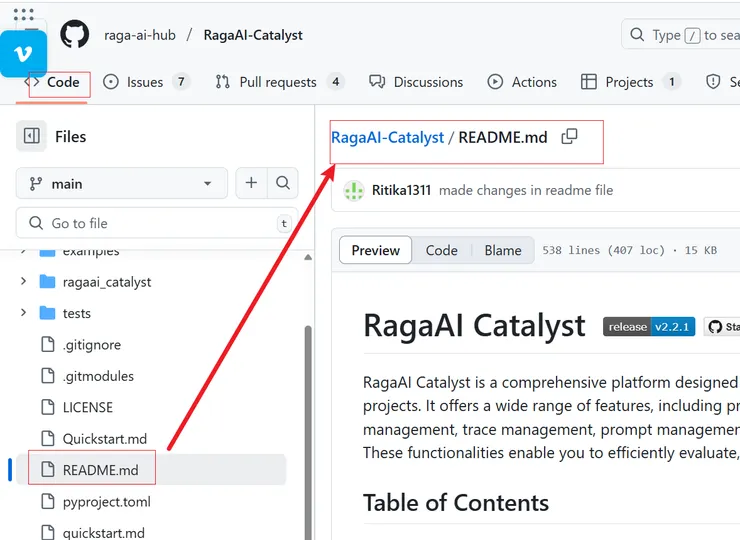Select the Preview view toggle
The image size is (740, 540).
click(x=376, y=250)
